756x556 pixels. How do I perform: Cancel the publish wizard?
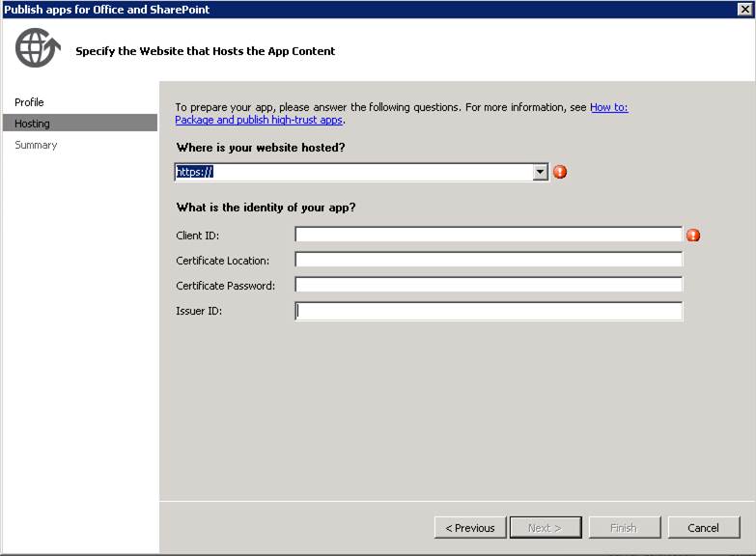pos(704,528)
